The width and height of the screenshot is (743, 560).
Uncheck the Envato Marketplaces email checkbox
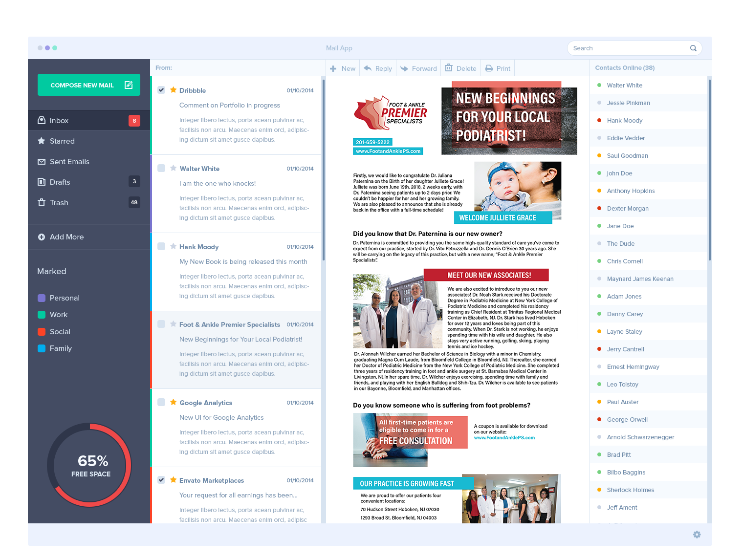tap(161, 480)
